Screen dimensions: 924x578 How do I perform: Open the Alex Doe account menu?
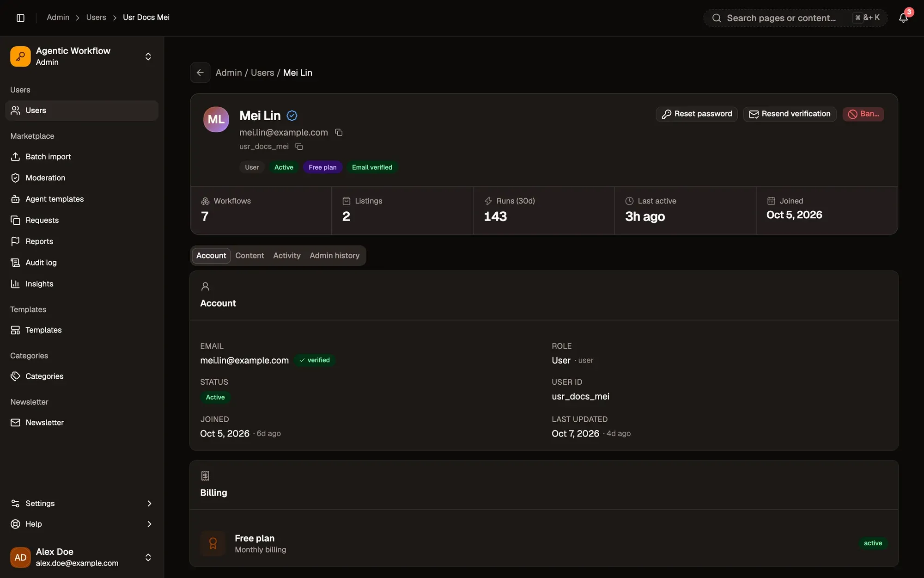coord(82,557)
